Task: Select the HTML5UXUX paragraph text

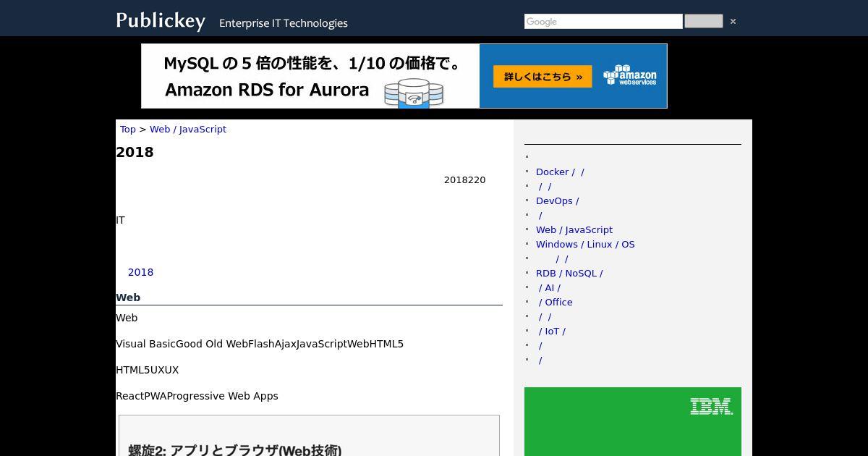Action: [147, 370]
